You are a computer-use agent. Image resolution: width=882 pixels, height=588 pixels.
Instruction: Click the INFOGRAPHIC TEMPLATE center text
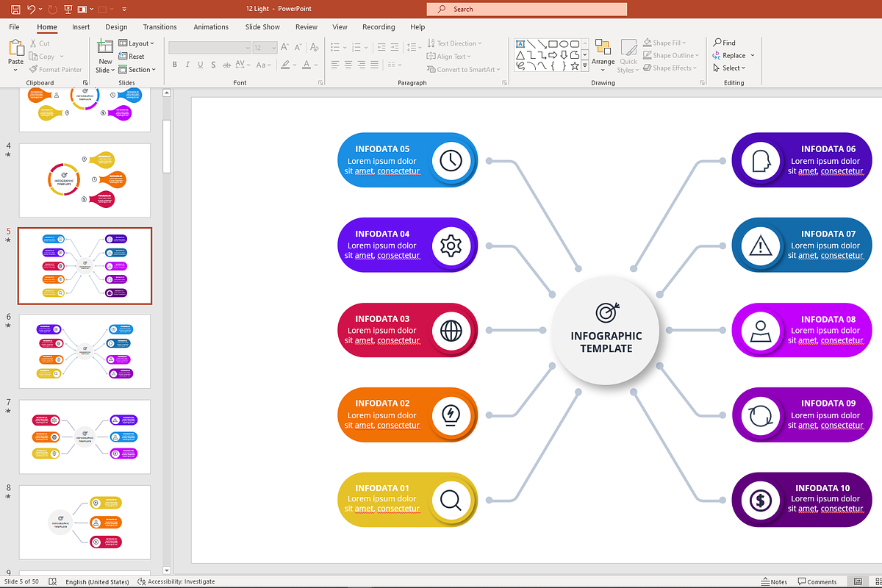pyautogui.click(x=606, y=342)
